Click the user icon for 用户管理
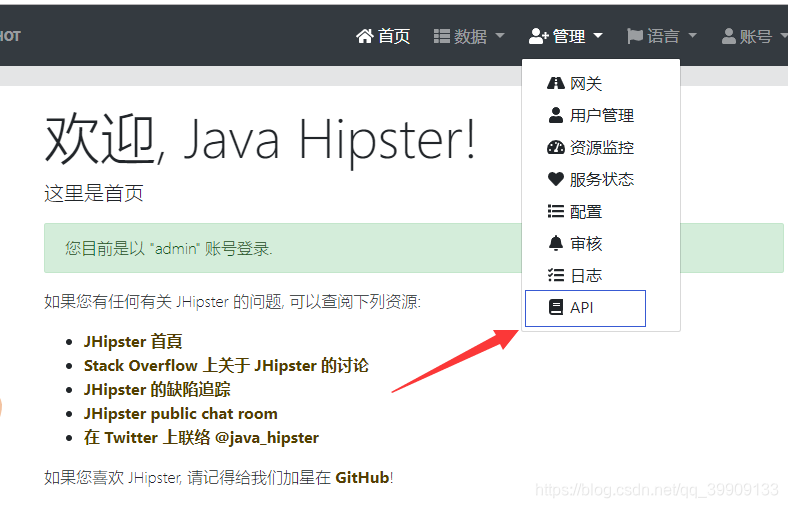 point(556,115)
